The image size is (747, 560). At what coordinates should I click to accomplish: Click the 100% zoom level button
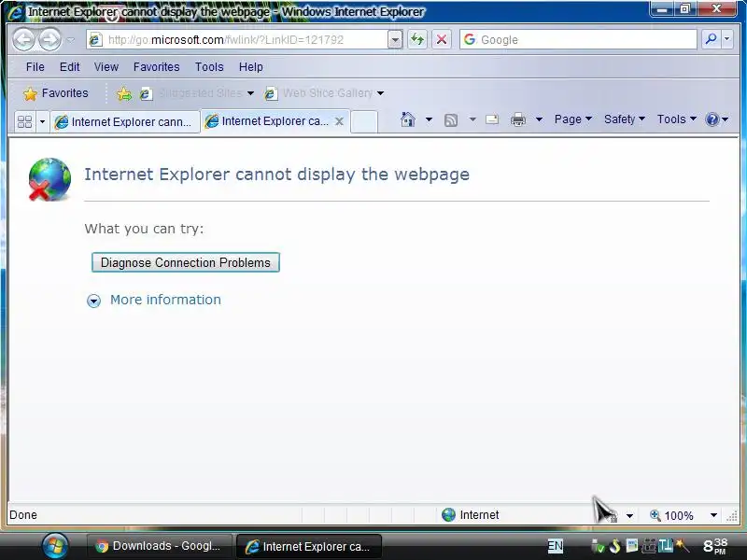pyautogui.click(x=671, y=515)
